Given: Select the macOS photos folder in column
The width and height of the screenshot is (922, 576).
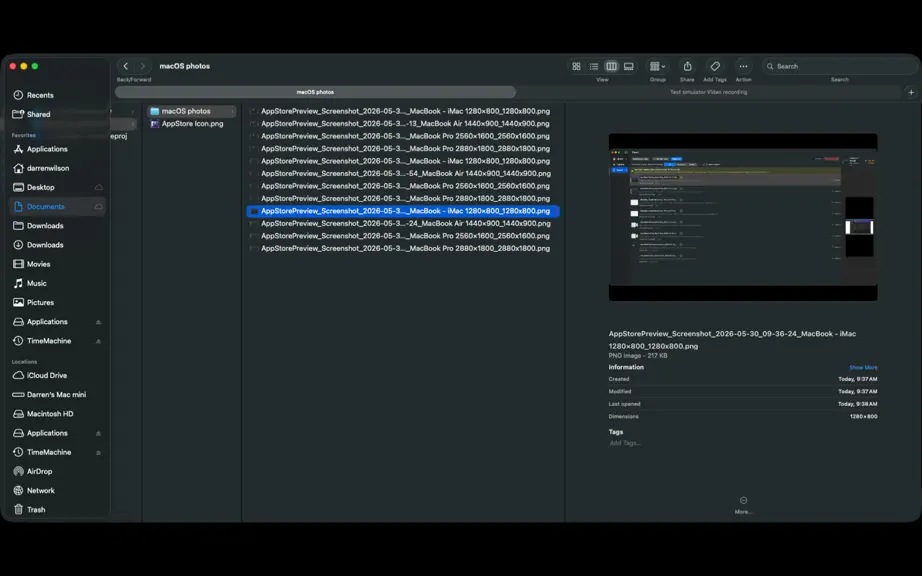Looking at the screenshot, I should click(x=192, y=111).
